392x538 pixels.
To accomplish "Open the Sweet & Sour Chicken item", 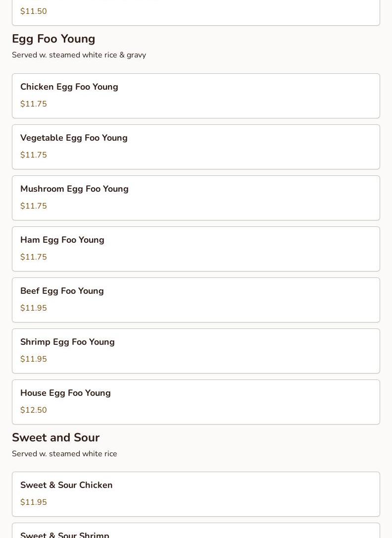I will (196, 494).
